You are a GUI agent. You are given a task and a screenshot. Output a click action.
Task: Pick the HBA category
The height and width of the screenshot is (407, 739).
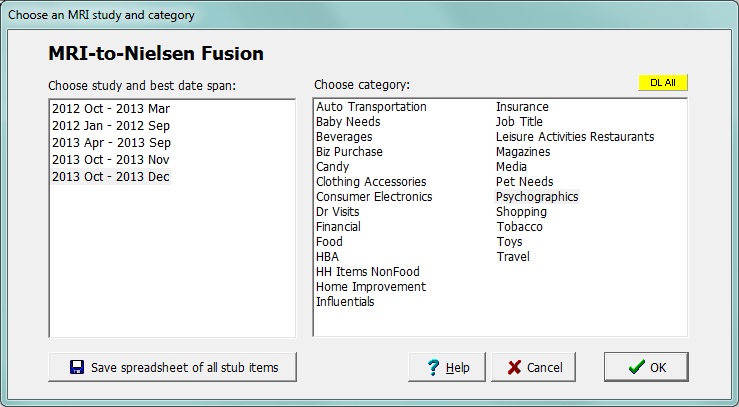coord(327,257)
